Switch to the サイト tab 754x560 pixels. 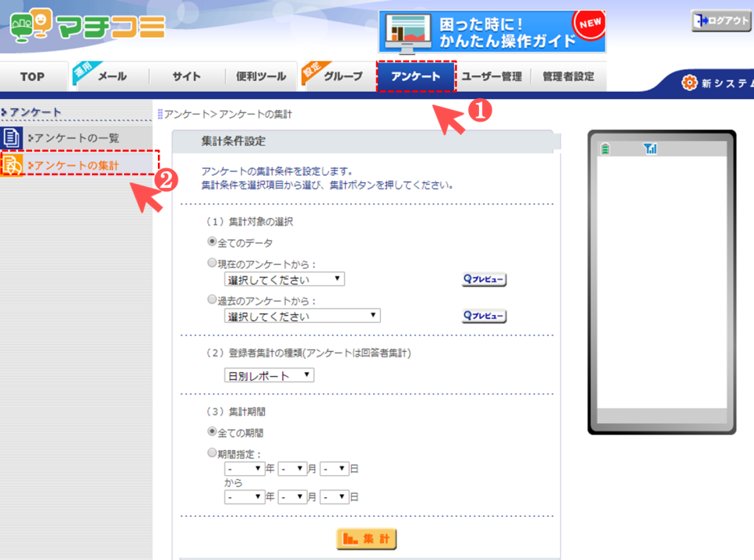[187, 76]
